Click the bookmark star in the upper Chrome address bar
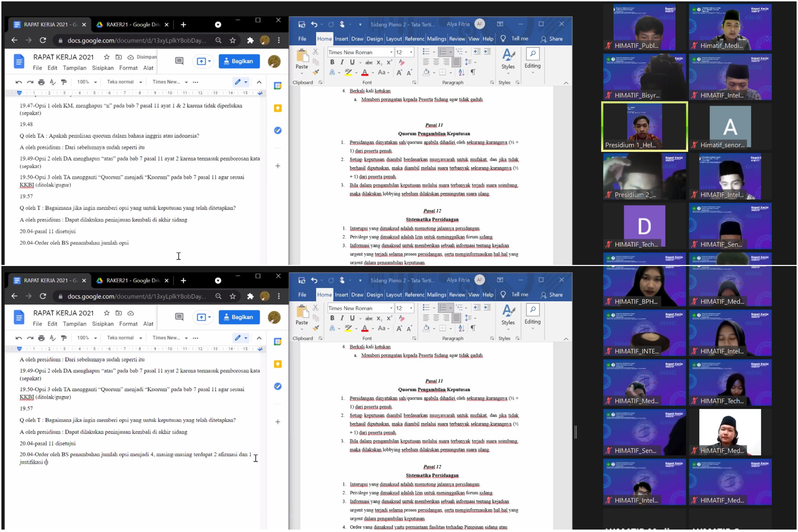The image size is (798, 532). (x=233, y=40)
